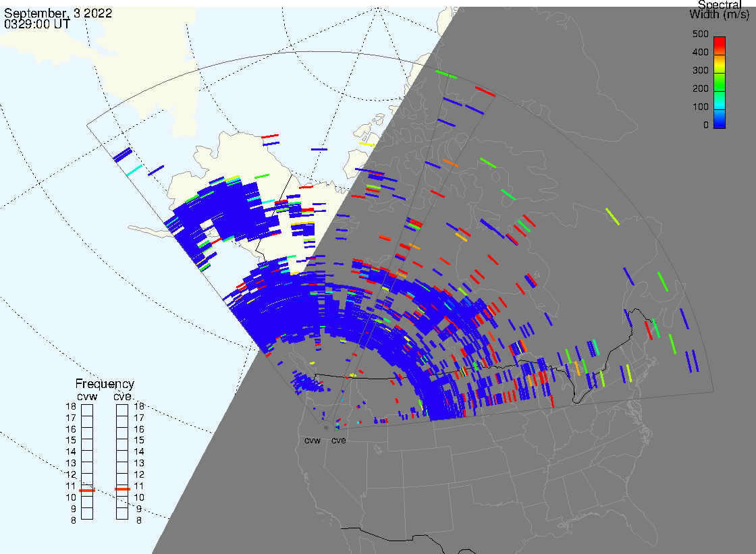Click the red marker on cvw frequency bar
The height and width of the screenshot is (554, 756).
pos(87,491)
